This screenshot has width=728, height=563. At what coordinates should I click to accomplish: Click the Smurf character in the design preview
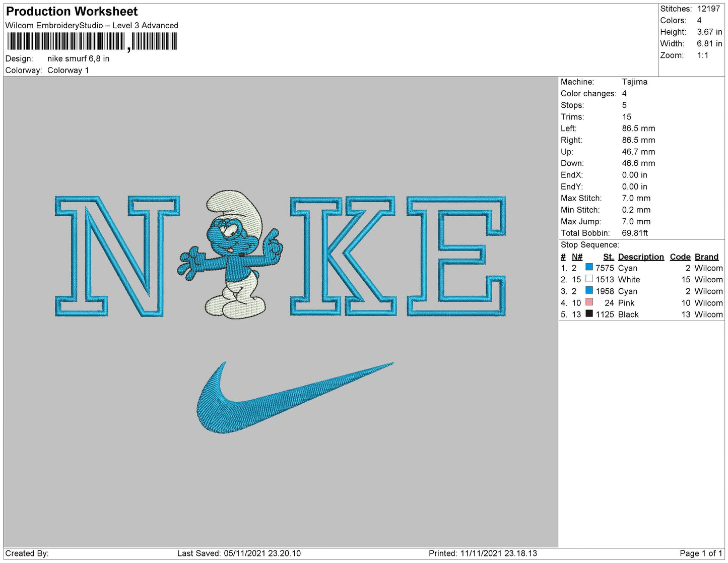(230, 255)
